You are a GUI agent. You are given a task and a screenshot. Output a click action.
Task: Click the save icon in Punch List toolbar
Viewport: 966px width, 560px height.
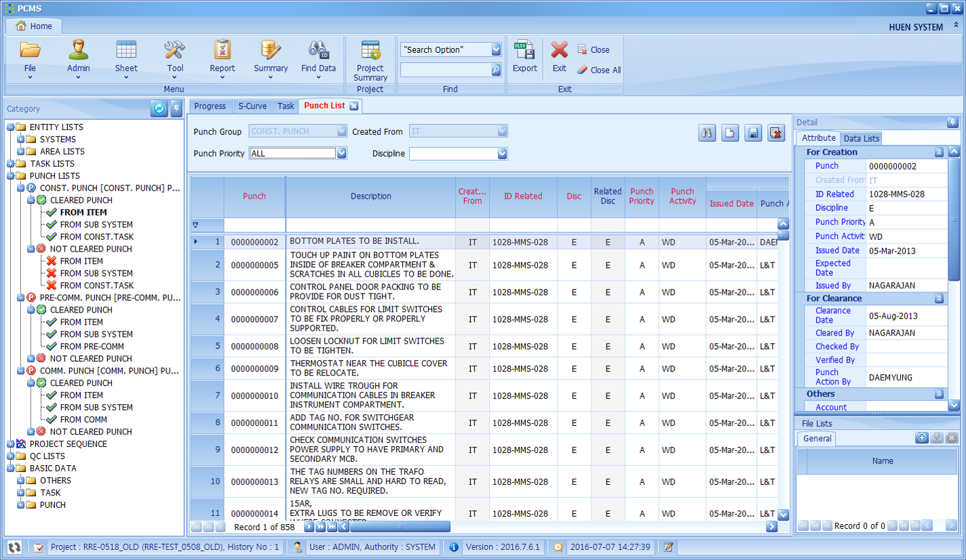(753, 134)
